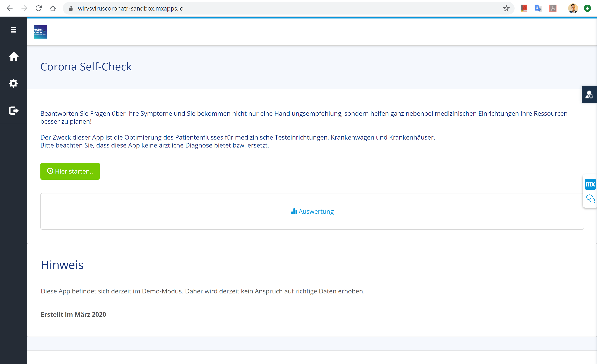Open the Google Translate extension
Screen dimensions: 597x364
point(538,9)
